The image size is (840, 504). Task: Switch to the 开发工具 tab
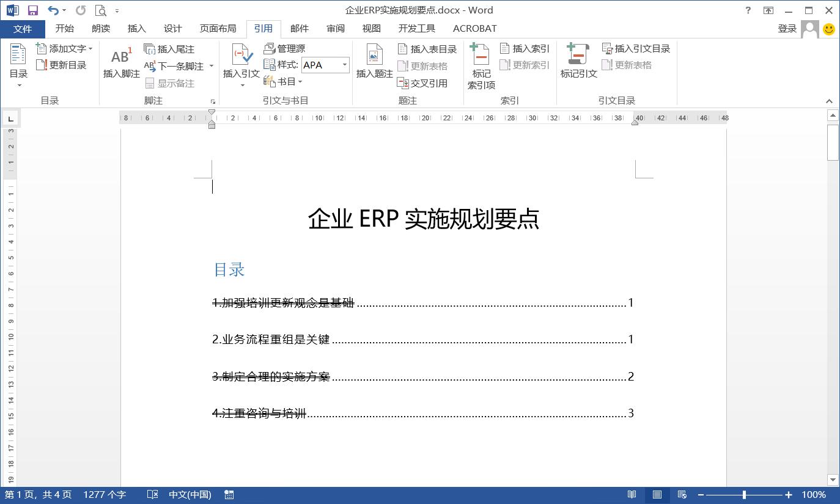pyautogui.click(x=417, y=29)
